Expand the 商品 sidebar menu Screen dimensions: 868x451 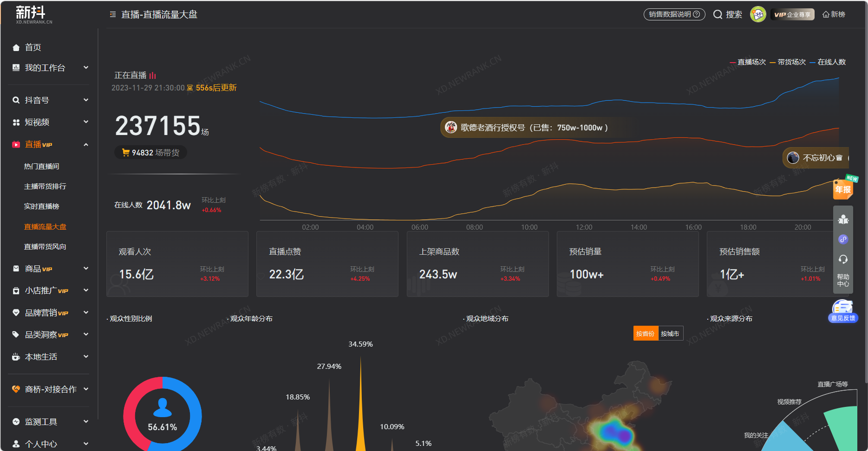[50, 269]
